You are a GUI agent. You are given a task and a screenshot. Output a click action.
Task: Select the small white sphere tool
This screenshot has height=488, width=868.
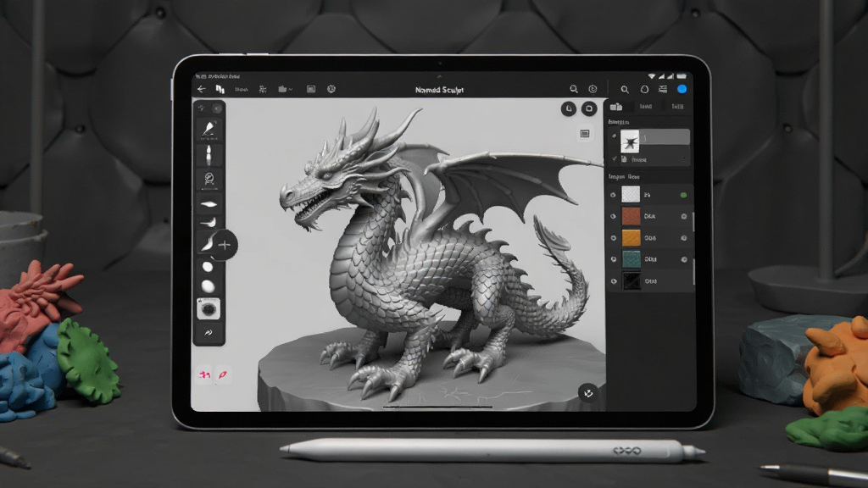(x=208, y=267)
